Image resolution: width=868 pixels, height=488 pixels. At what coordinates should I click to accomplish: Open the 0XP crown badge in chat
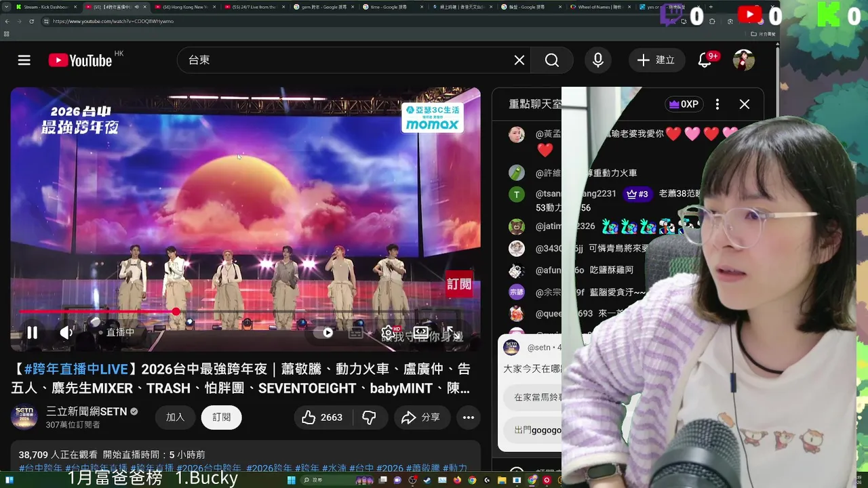point(684,104)
